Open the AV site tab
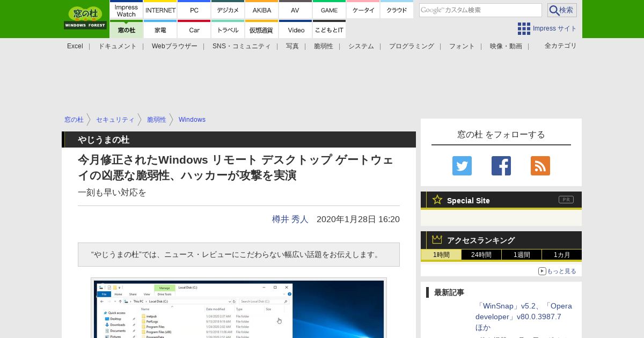The image size is (644, 338). [x=295, y=10]
